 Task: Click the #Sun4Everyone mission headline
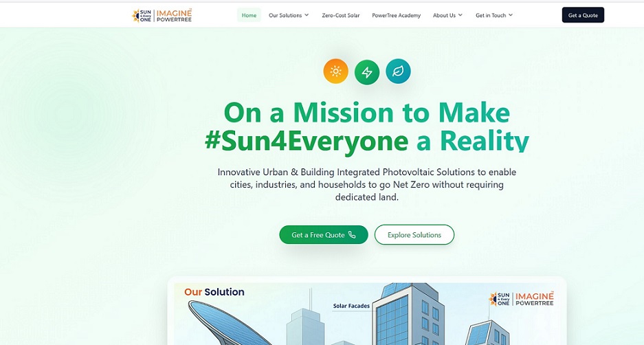tap(367, 126)
